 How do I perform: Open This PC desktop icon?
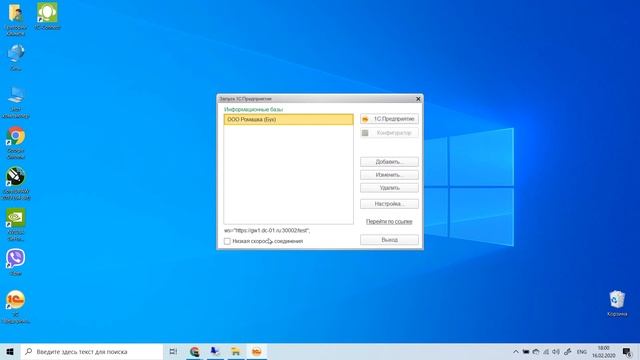click(x=16, y=102)
